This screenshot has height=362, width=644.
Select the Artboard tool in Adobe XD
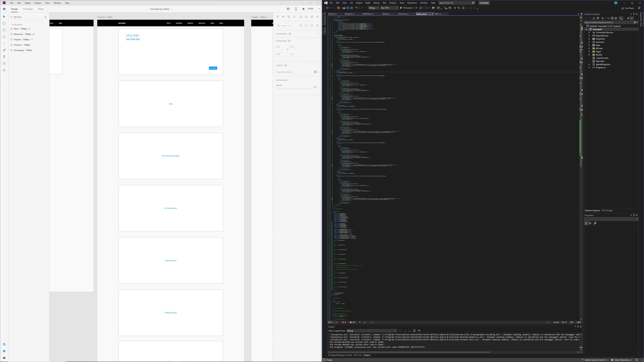(x=4, y=64)
